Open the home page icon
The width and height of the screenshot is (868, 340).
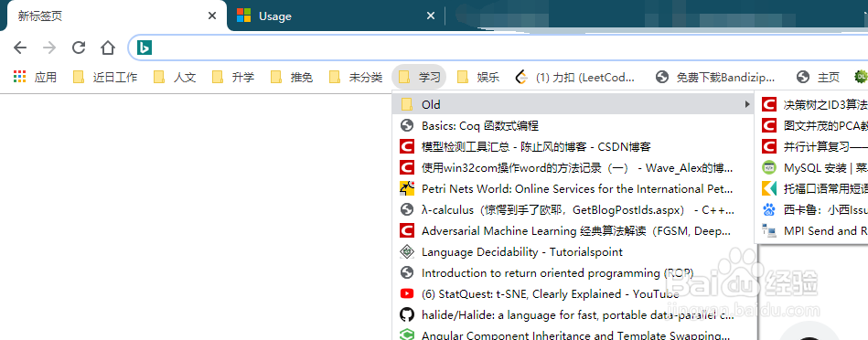coord(107,48)
